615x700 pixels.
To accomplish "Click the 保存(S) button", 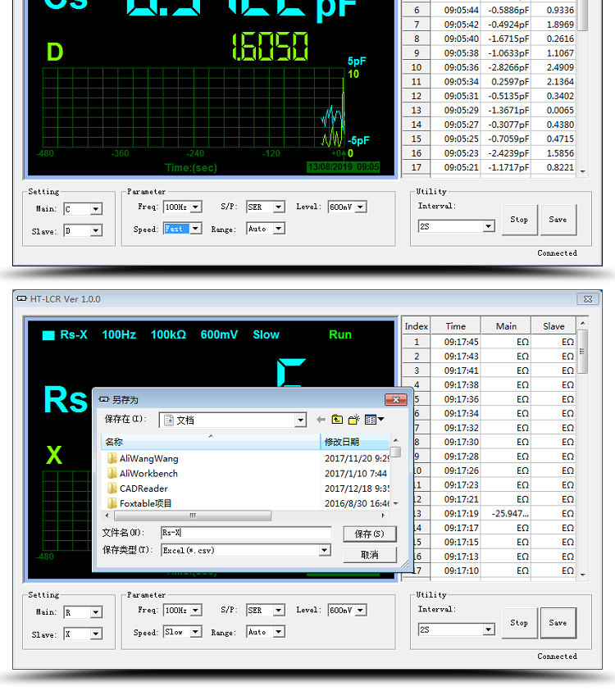I will click(369, 534).
